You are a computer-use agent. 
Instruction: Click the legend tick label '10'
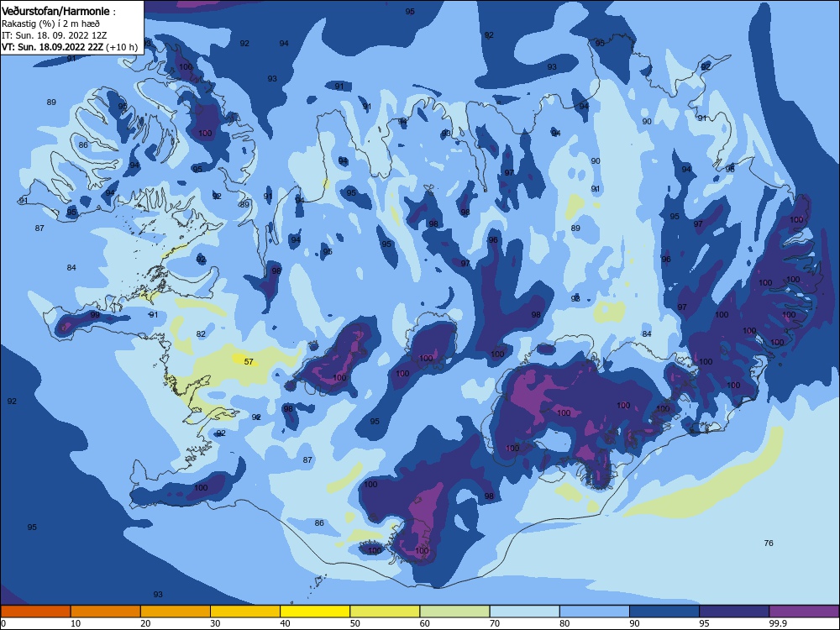pos(76,623)
